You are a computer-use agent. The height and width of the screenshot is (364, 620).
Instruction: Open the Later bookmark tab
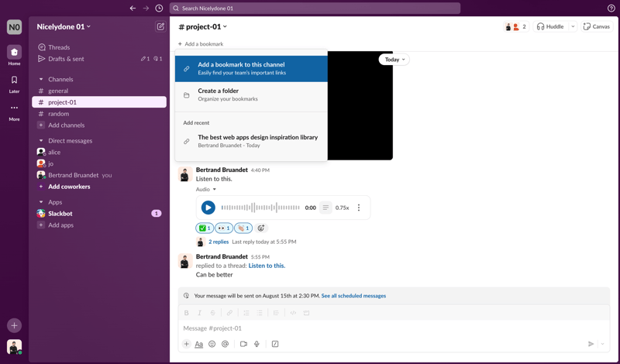pos(14,84)
